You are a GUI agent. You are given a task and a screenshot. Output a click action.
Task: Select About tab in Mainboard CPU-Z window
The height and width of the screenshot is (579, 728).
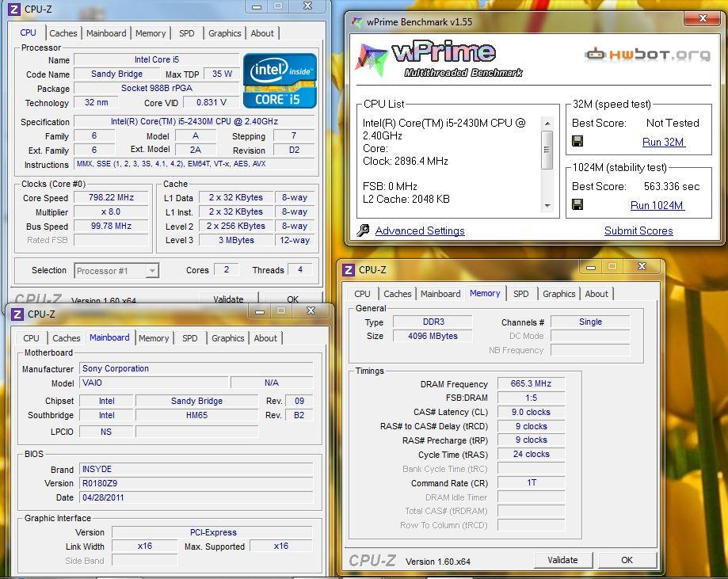point(265,338)
